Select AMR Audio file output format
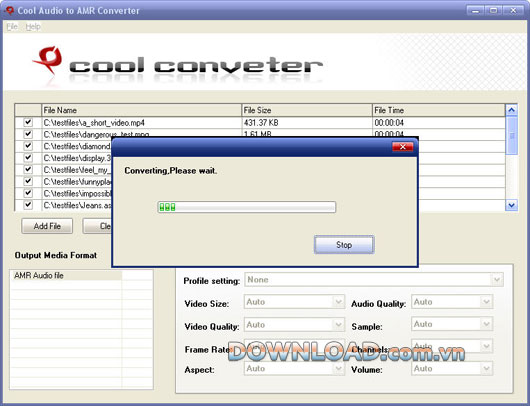The image size is (530, 406). 67,276
